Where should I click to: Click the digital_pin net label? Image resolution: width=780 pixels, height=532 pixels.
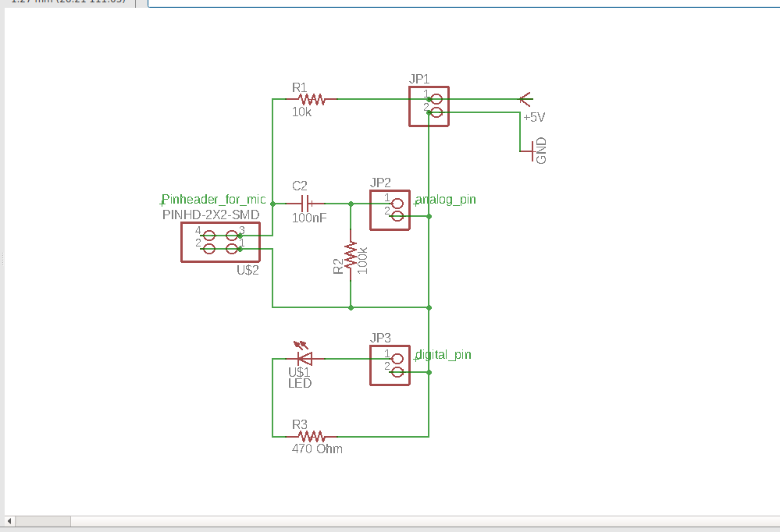click(x=443, y=354)
